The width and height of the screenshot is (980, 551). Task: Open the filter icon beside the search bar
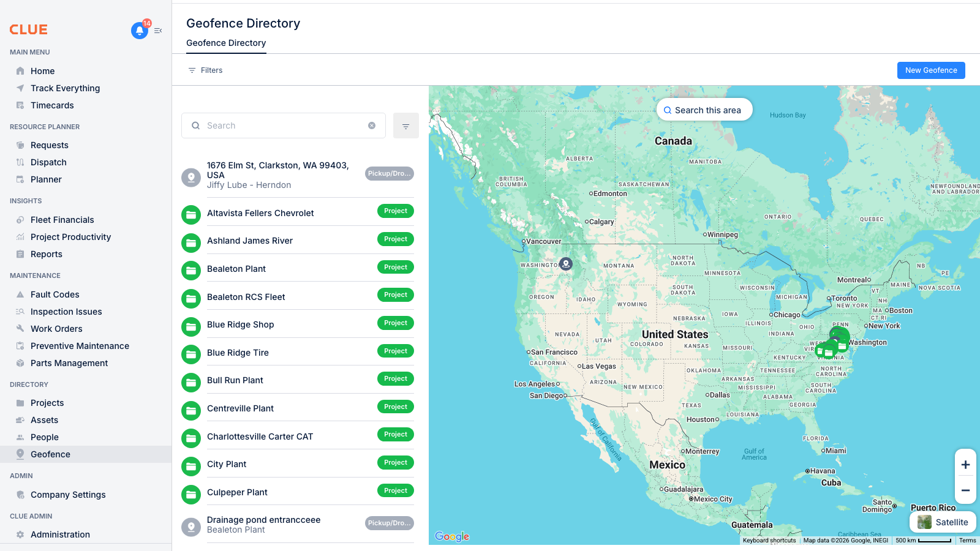point(406,126)
